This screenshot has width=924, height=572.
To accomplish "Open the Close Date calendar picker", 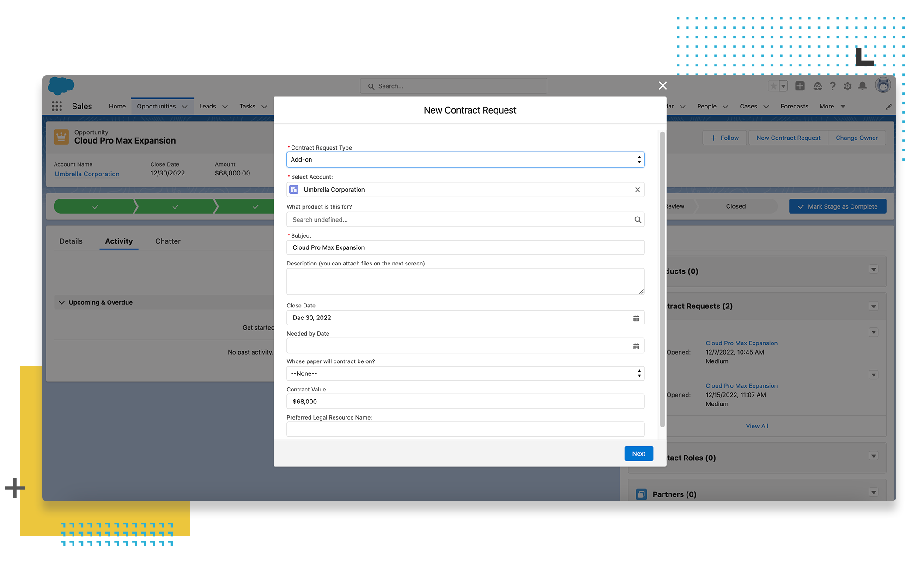I will coord(636,318).
